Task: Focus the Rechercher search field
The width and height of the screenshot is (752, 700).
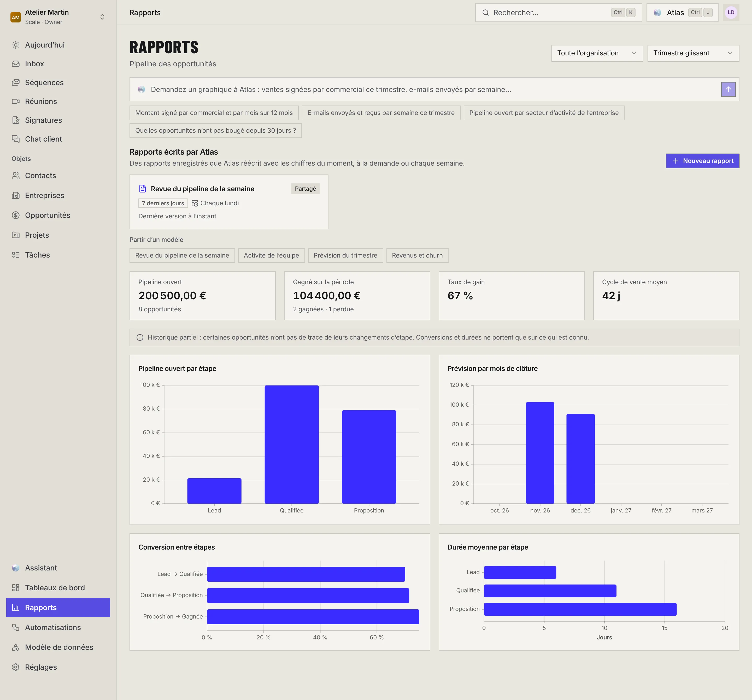Action: [x=558, y=13]
